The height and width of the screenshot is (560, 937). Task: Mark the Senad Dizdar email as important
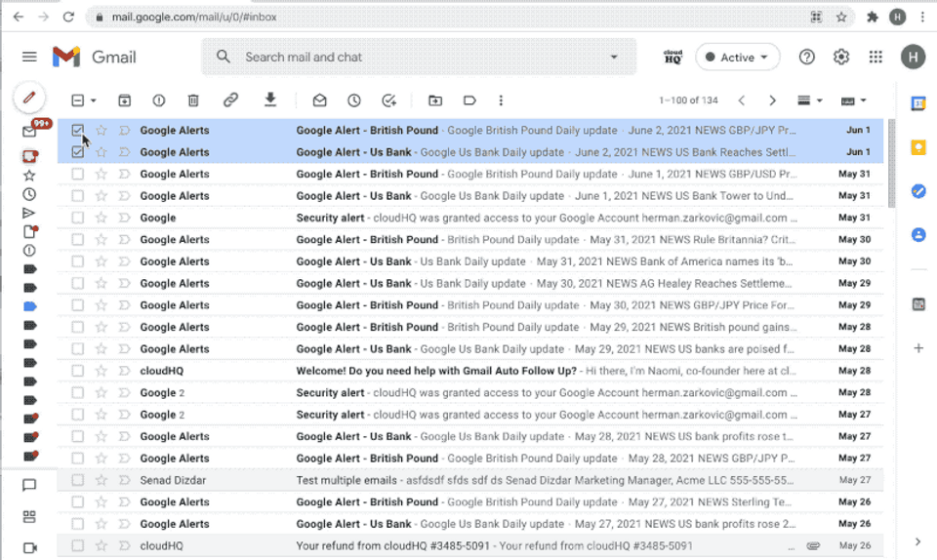point(124,480)
